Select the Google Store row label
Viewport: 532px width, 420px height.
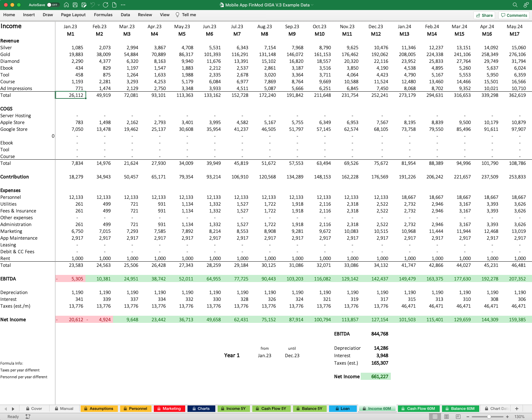click(14, 129)
